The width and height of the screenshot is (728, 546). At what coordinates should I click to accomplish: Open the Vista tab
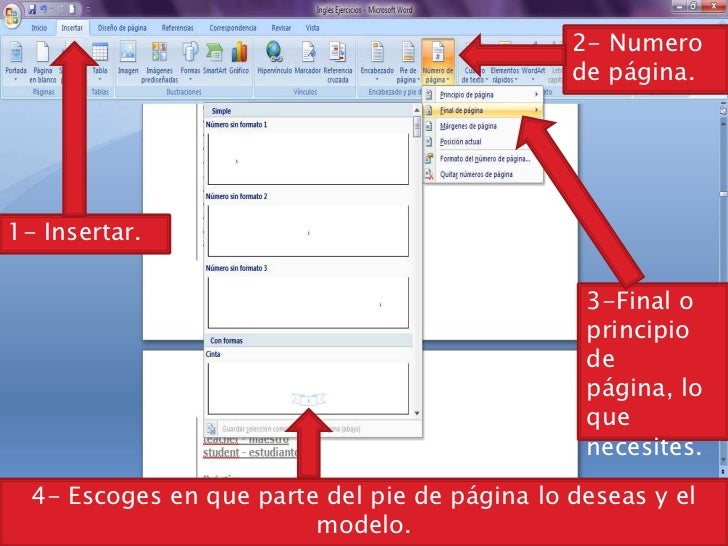coord(312,28)
